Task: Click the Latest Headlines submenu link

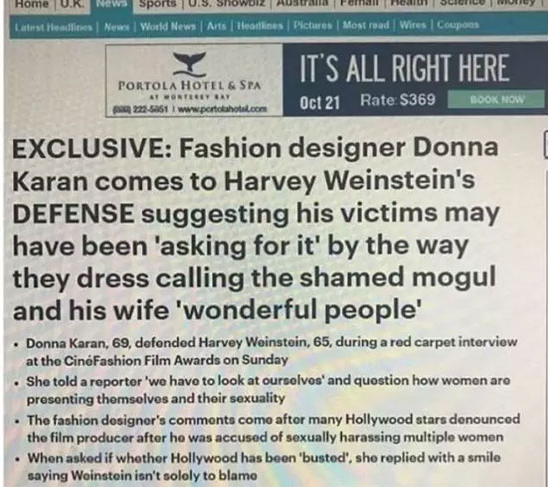Action: click(53, 26)
